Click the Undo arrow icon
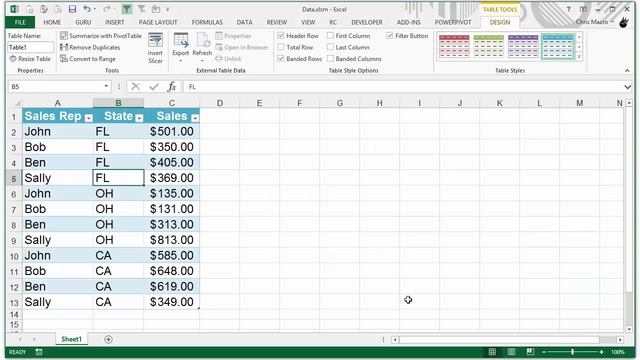Screen dimensions: 640x360 point(87,9)
